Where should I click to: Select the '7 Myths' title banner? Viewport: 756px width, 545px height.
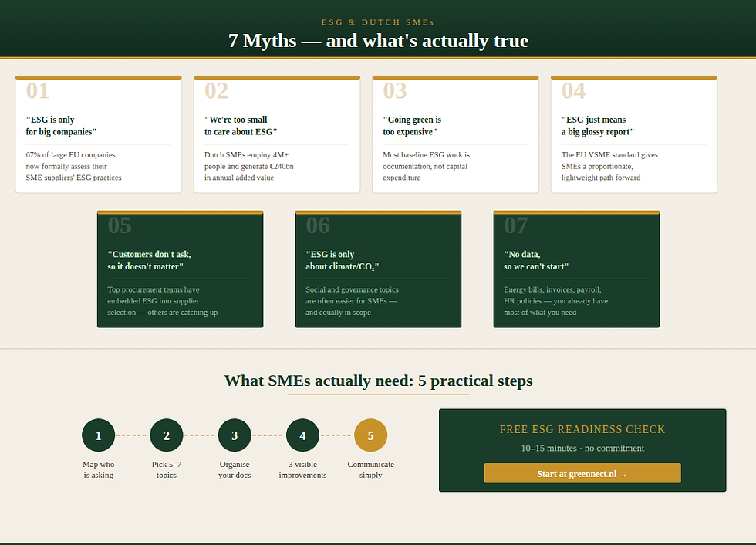(x=377, y=40)
